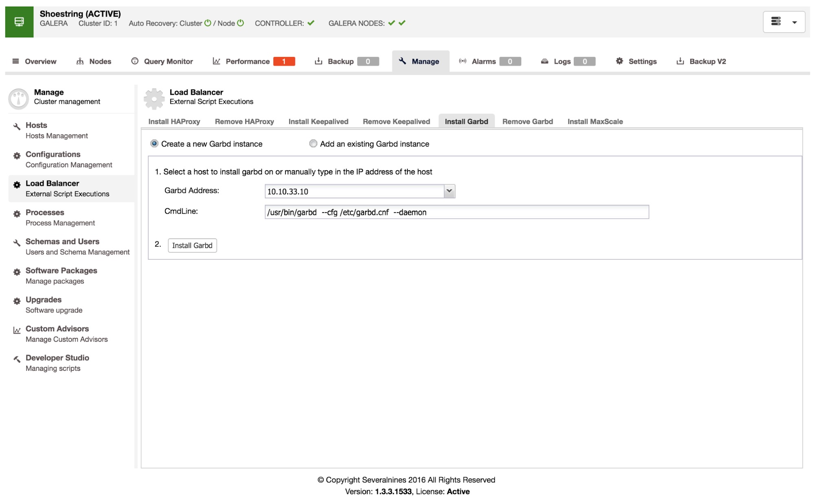The image size is (814, 504).
Task: Click second GALERA NODES checkmark
Action: [x=402, y=23]
